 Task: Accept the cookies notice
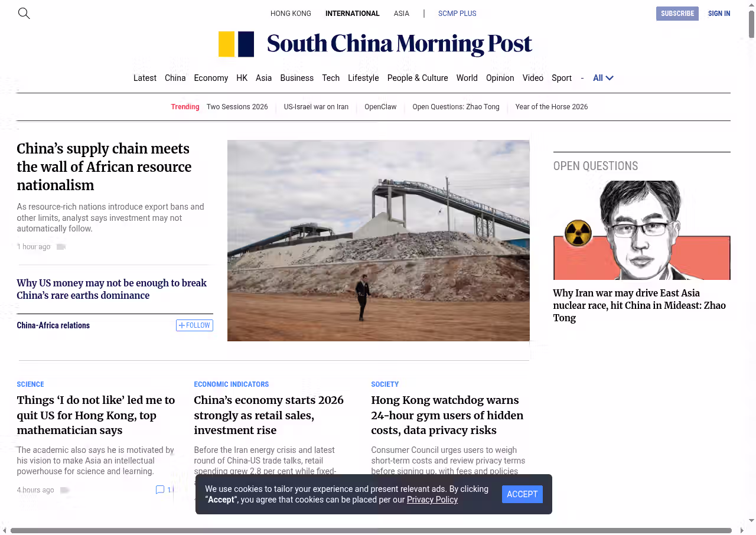522,494
